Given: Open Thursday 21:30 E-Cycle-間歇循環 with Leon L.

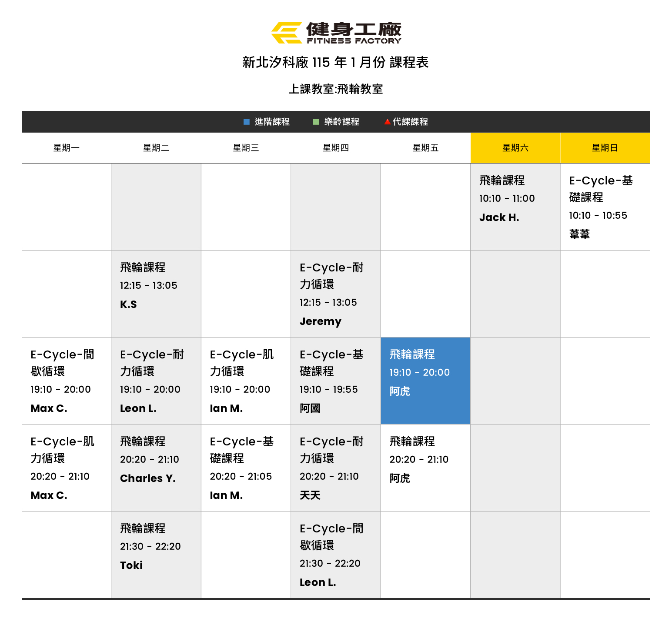Looking at the screenshot, I should (335, 555).
